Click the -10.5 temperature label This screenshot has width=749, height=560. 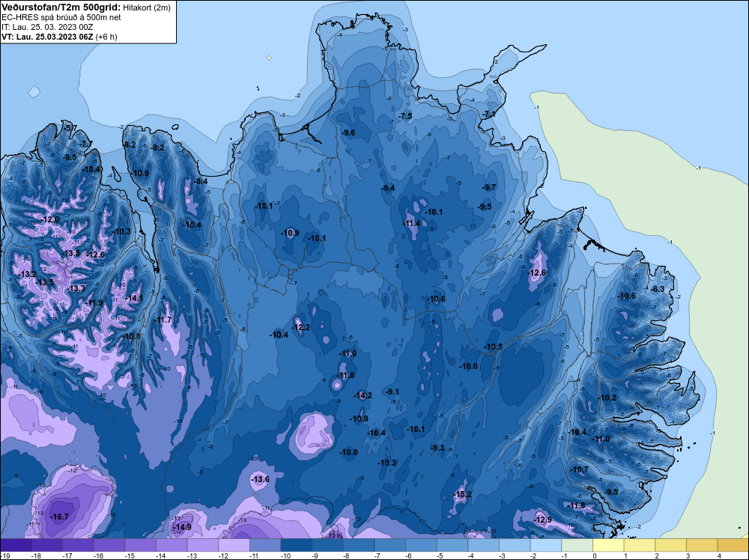pos(494,347)
